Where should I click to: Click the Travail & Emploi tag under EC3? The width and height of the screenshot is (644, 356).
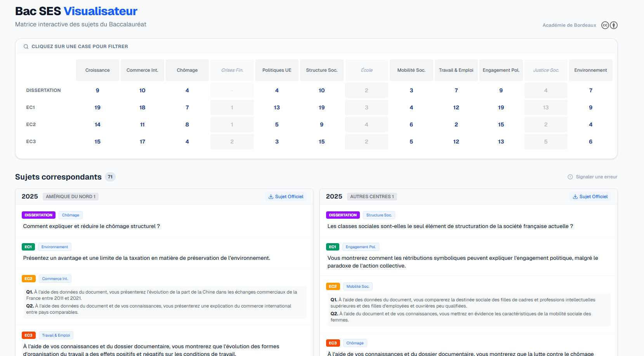pyautogui.click(x=56, y=335)
